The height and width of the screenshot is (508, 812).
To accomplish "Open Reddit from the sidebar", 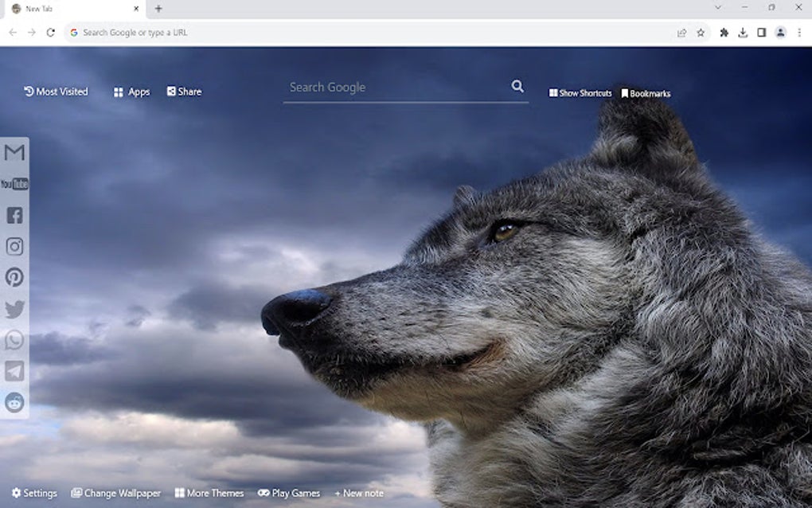I will [x=14, y=403].
